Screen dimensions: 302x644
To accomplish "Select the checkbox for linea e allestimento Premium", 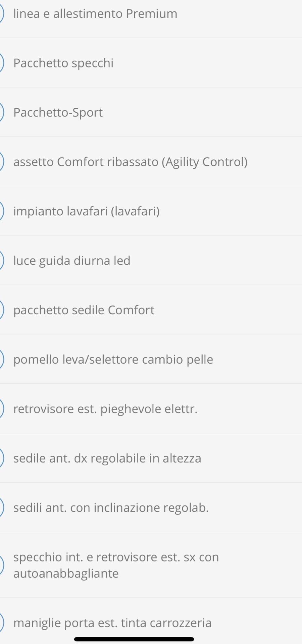I will pyautogui.click(x=1, y=14).
